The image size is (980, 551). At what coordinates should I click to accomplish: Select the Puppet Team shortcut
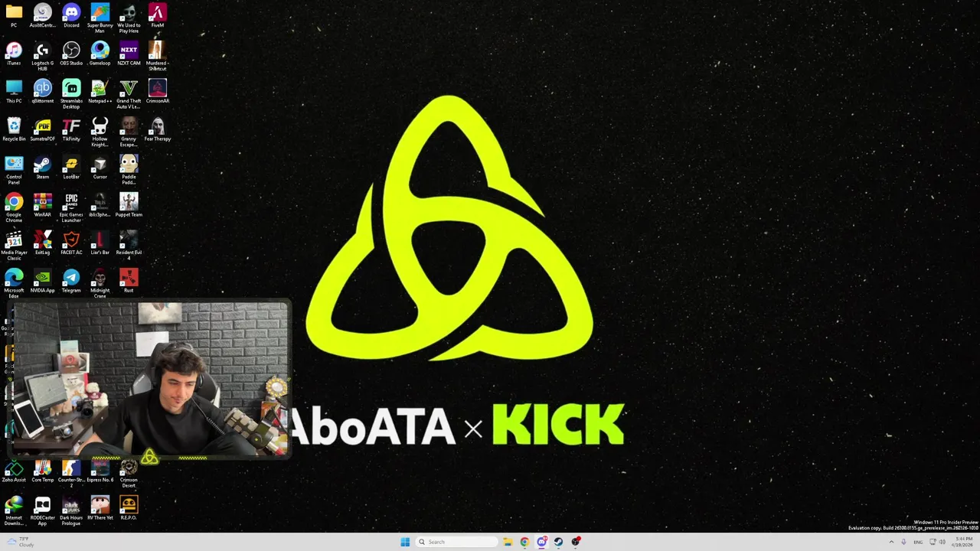[129, 205]
